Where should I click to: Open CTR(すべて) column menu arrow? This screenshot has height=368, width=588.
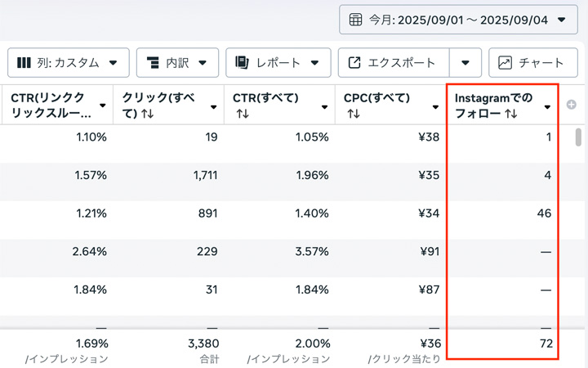[x=325, y=107]
